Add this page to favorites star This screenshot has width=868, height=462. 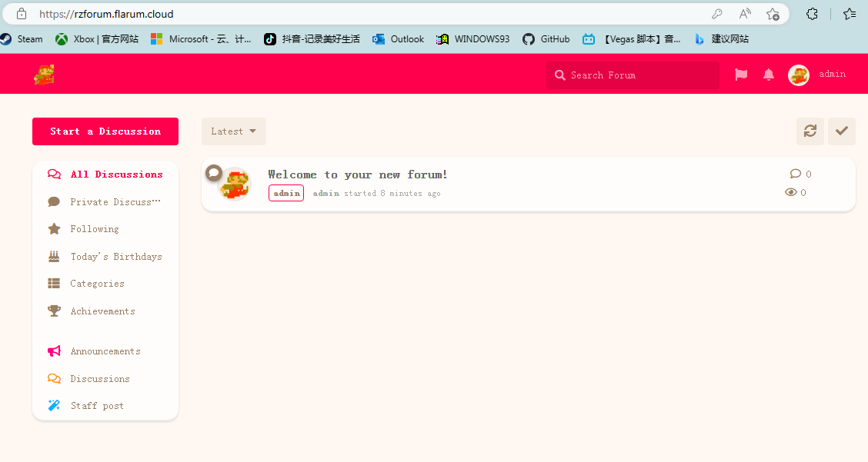[773, 14]
